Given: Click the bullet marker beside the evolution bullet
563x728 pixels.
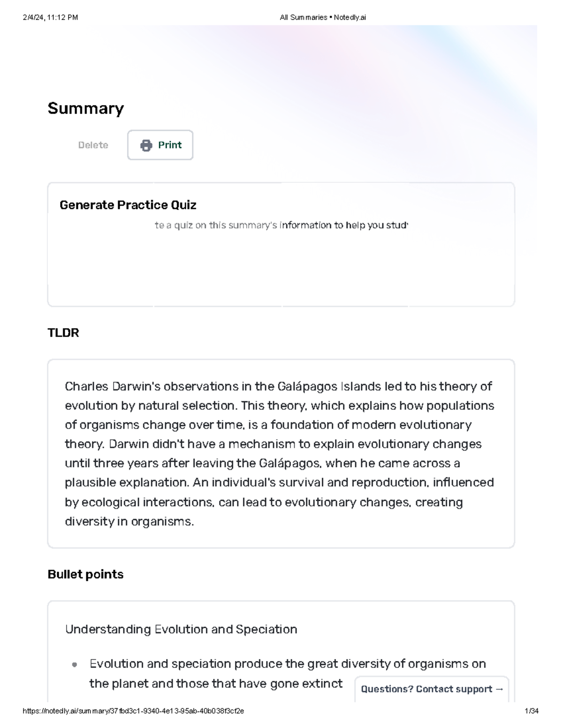Looking at the screenshot, I should 74,664.
